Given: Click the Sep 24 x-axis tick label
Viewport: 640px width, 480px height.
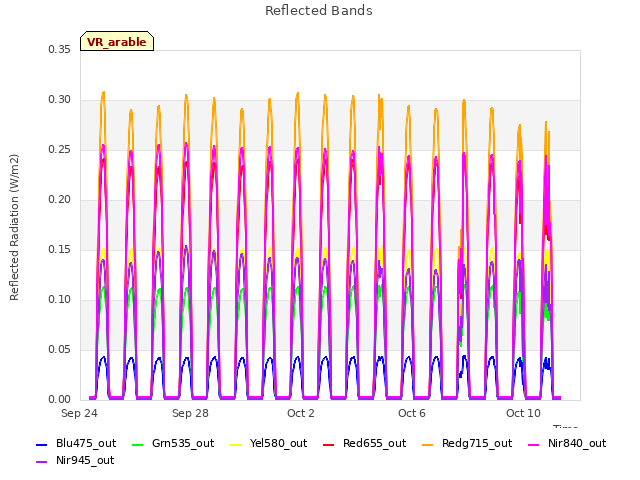Looking at the screenshot, I should coord(79,413).
